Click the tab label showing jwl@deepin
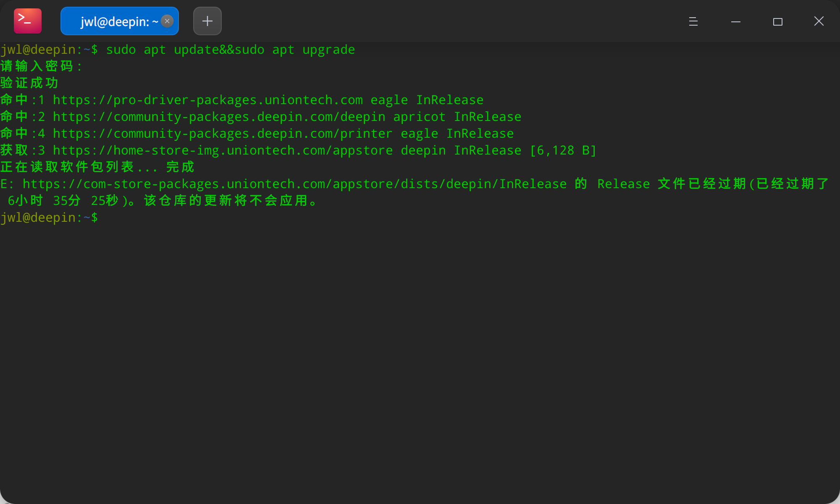The height and width of the screenshot is (504, 840). point(113,21)
